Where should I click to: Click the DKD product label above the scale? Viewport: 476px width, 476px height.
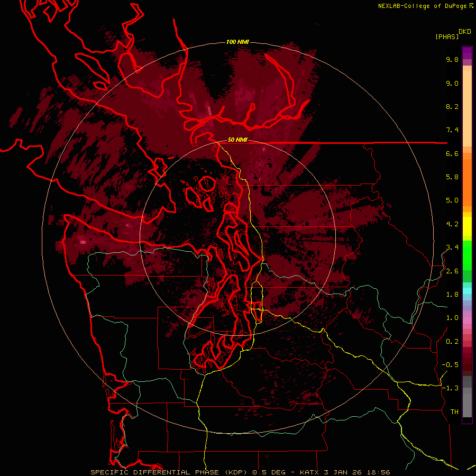tap(465, 31)
